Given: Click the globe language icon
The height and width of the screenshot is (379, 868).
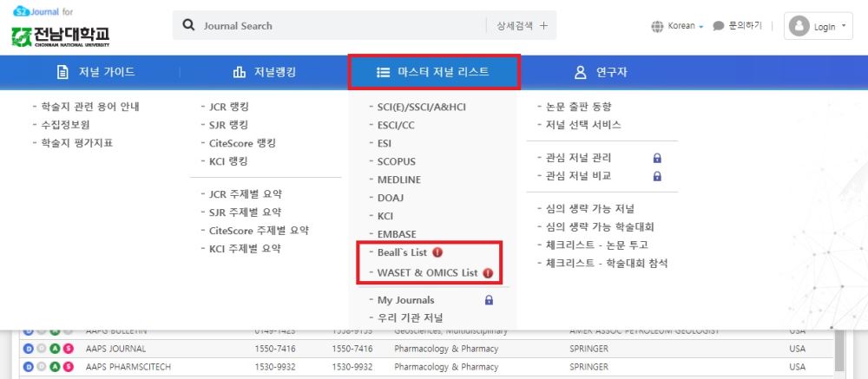Looking at the screenshot, I should click(x=658, y=26).
